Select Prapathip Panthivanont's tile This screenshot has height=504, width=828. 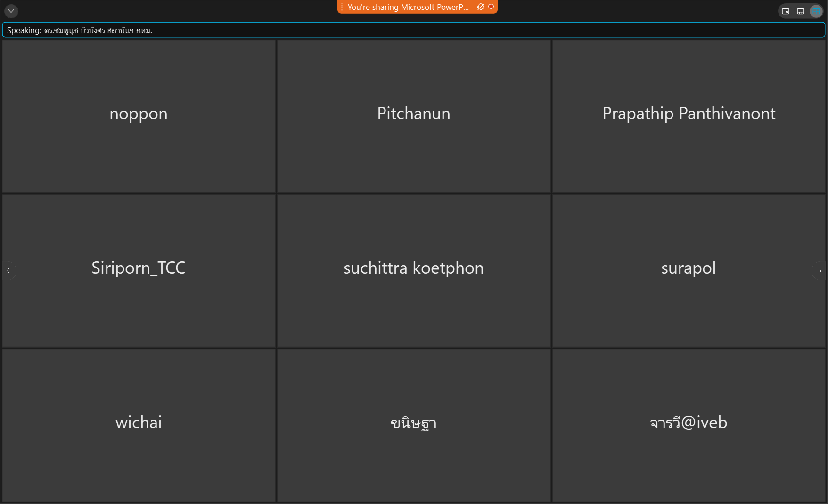click(689, 116)
